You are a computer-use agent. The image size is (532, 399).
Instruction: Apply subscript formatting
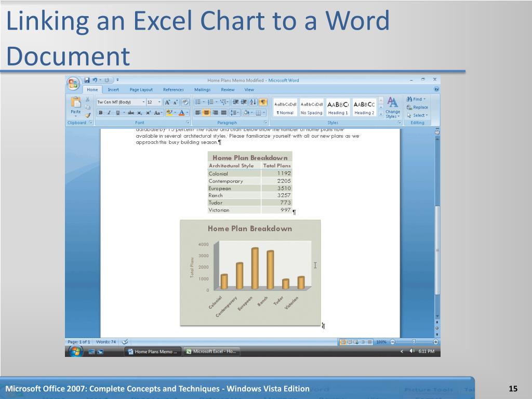139,113
